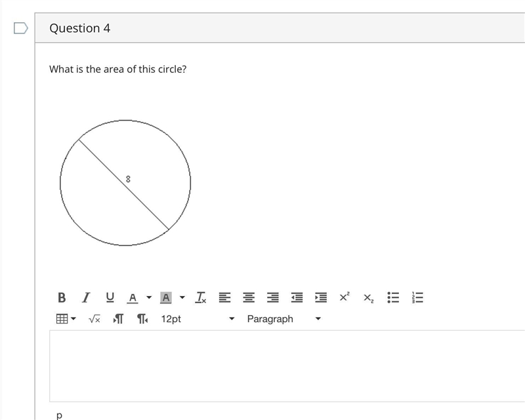Apply superscript formatting
This screenshot has height=420, width=525.
click(345, 297)
